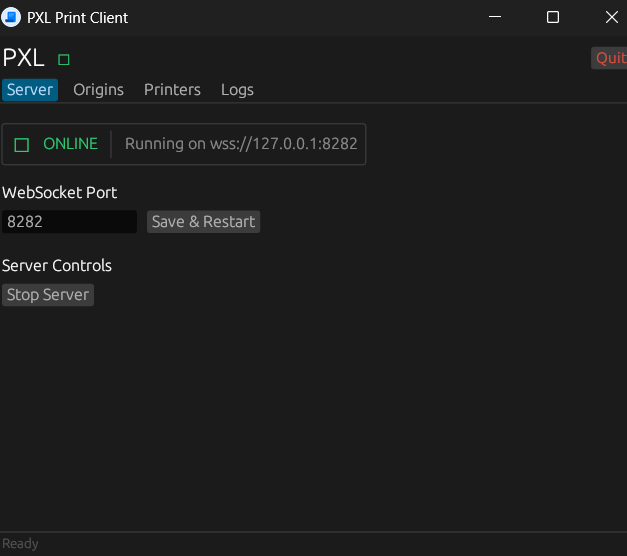Click the red Quit button

[x=609, y=58]
